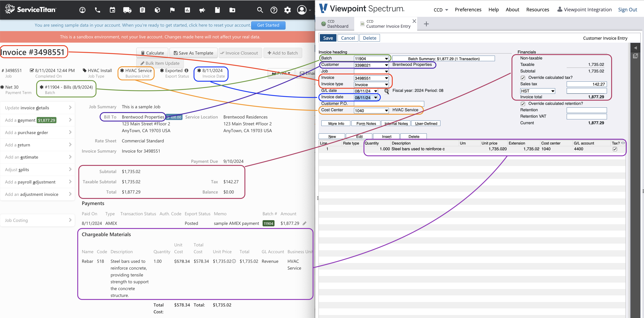Click the ServiceTitan logo

(30, 9)
